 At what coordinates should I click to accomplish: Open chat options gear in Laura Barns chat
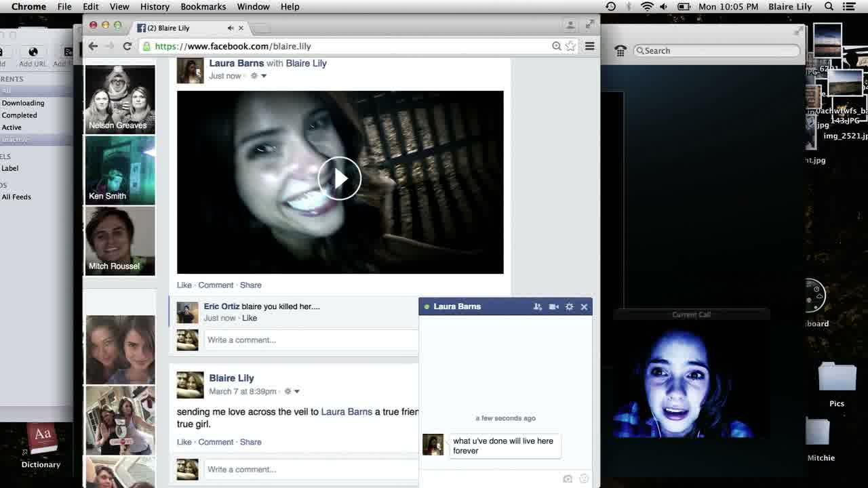click(569, 307)
